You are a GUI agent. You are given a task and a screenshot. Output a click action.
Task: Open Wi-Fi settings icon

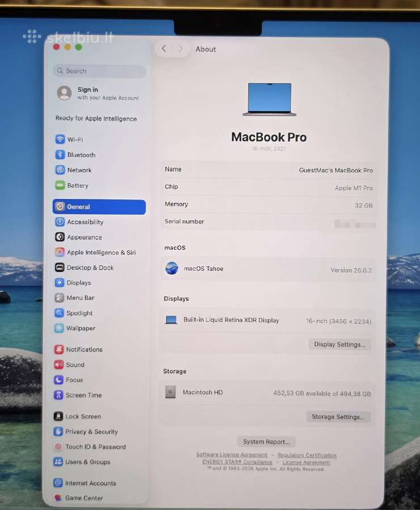tap(60, 139)
